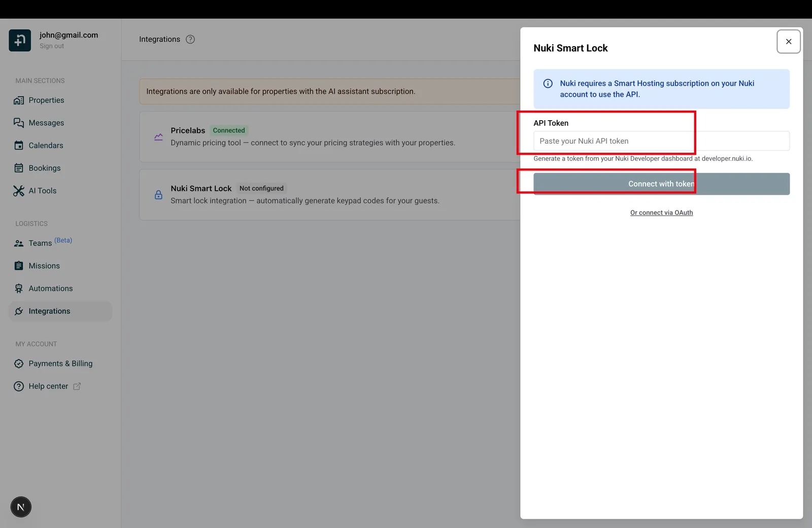
Task: Open the Integrations help question-mark icon
Action: click(x=190, y=40)
